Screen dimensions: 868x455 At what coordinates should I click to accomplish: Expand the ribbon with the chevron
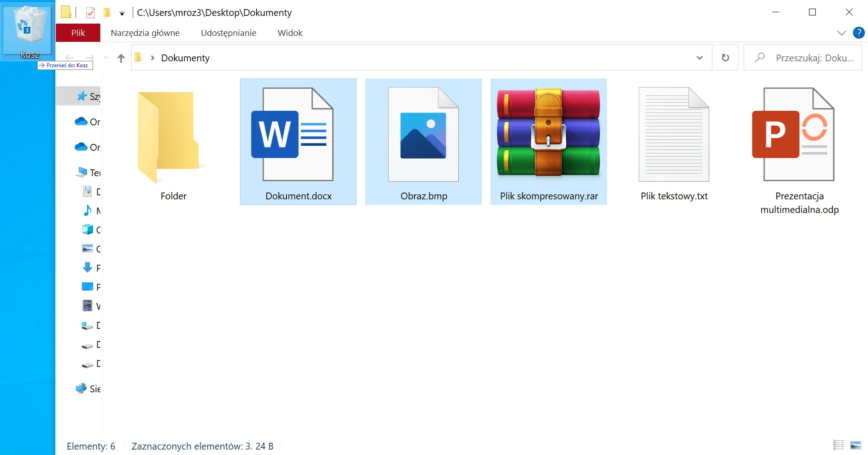[x=842, y=33]
